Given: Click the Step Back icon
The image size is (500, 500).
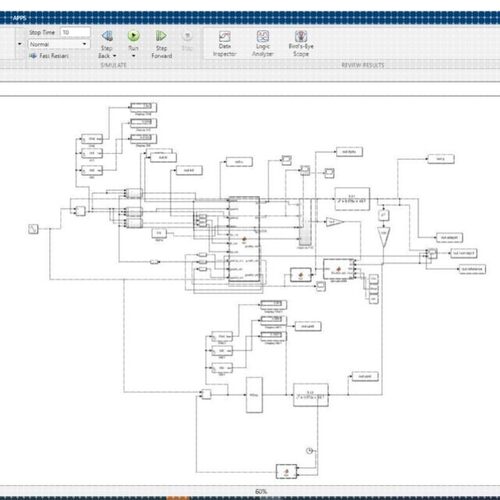Looking at the screenshot, I should coord(107,36).
